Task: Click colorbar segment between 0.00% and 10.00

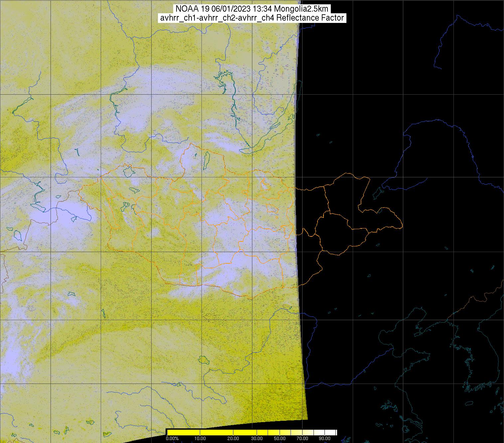Action: pyautogui.click(x=183, y=432)
